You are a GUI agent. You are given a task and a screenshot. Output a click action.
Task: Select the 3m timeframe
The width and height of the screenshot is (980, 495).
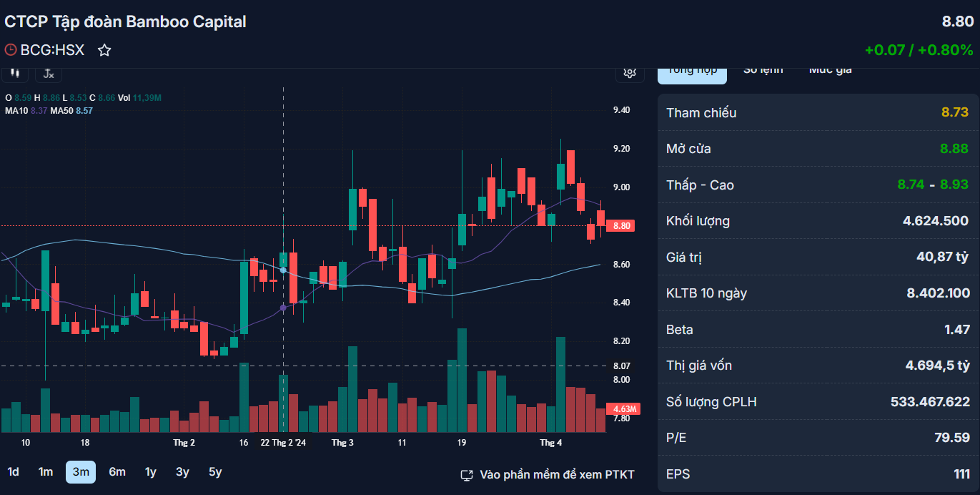point(81,472)
